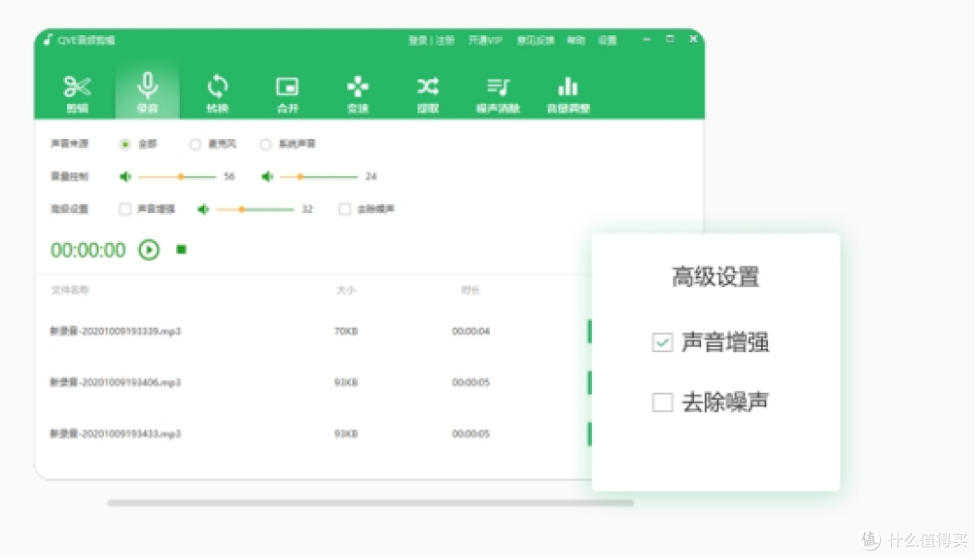The width and height of the screenshot is (976, 560).
Task: Adjust the volume slider showing 56
Action: (x=177, y=177)
